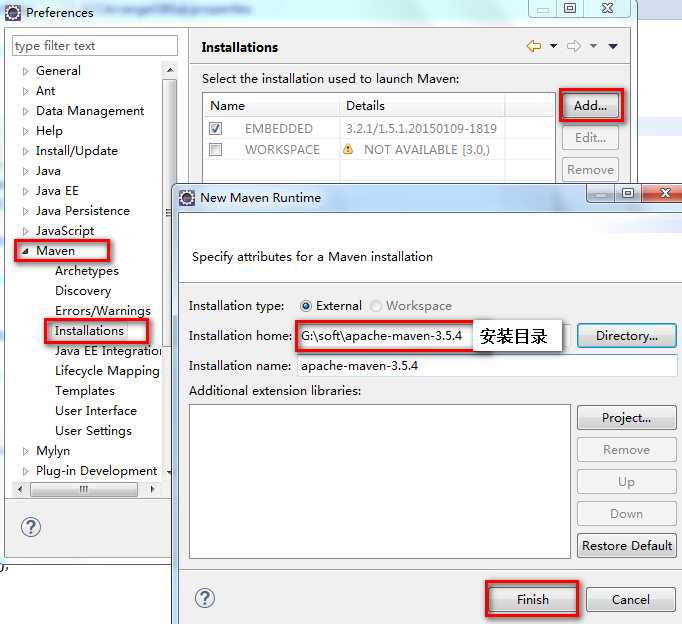The image size is (682, 624).
Task: Click the help icon in Preferences window
Action: [x=31, y=527]
